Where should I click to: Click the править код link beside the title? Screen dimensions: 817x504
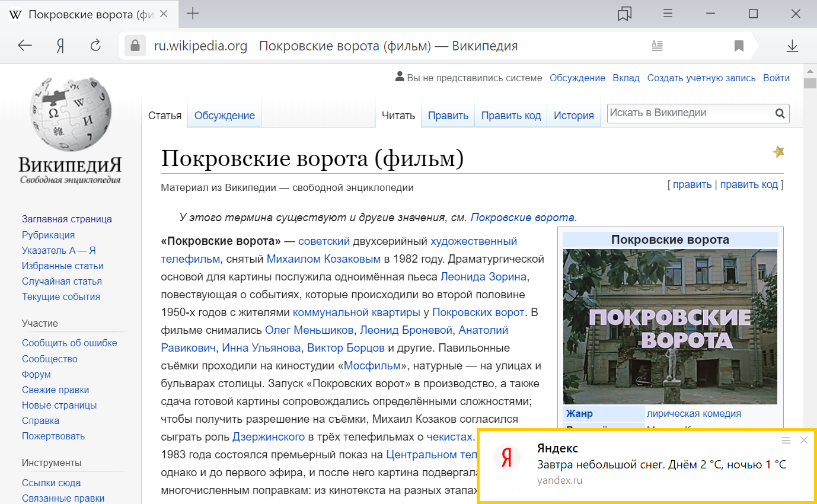pyautogui.click(x=749, y=184)
